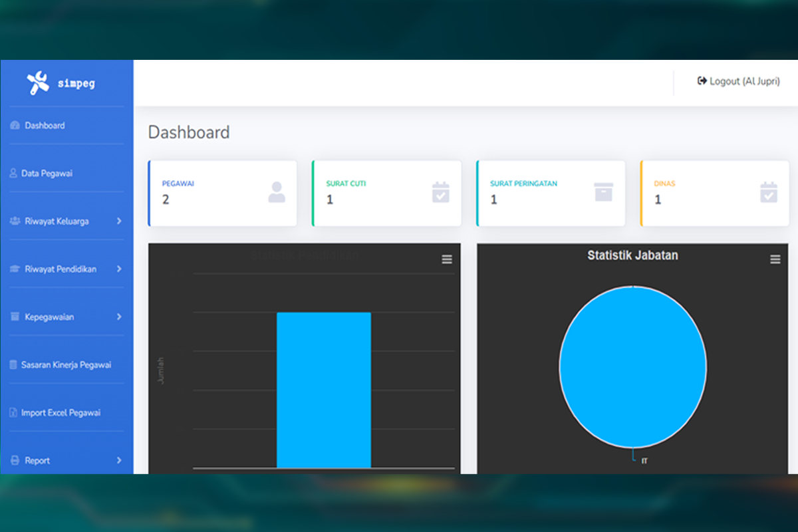Expand the Riwayat Pendidikan submenu arrow
The image size is (798, 532).
coord(119,269)
